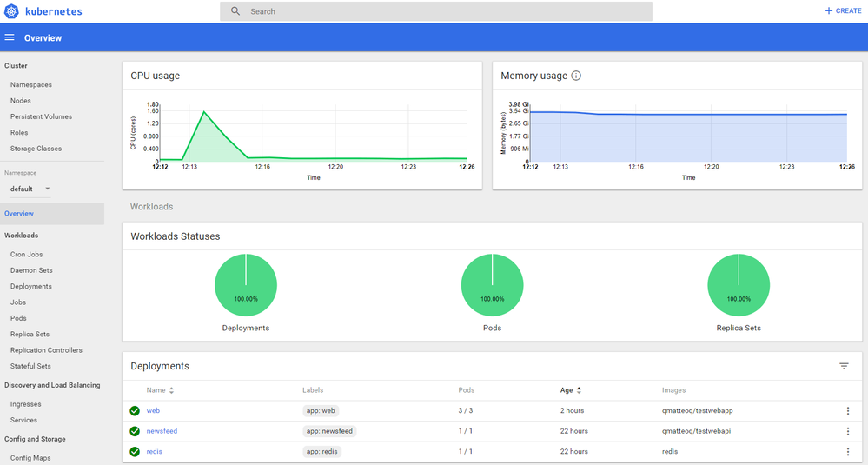Image resolution: width=868 pixels, height=465 pixels.
Task: Open the web deployment link
Action: pos(153,411)
